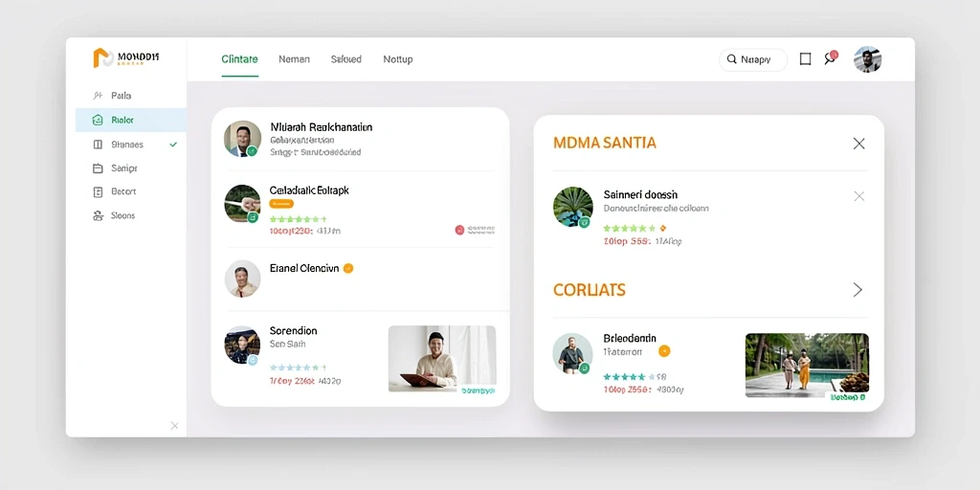This screenshot has height=490, width=980.
Task: Expand the CORLIATS section chevron arrow
Action: tap(857, 289)
